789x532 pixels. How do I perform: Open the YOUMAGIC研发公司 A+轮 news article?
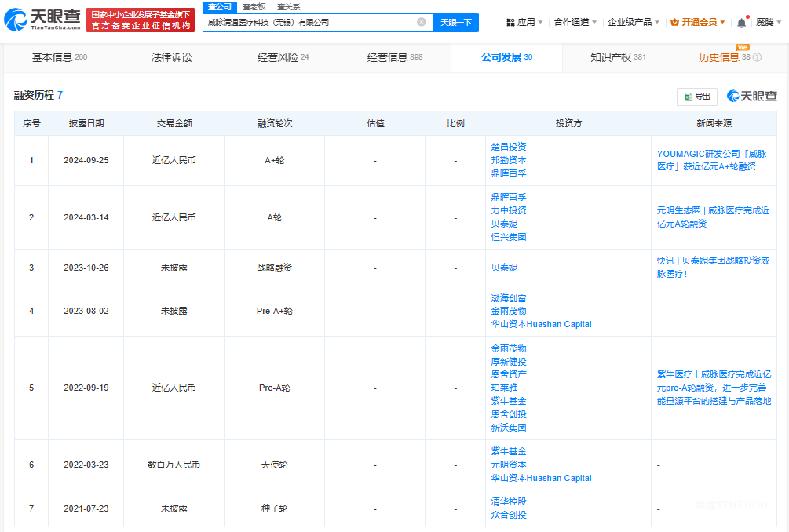[x=711, y=160]
